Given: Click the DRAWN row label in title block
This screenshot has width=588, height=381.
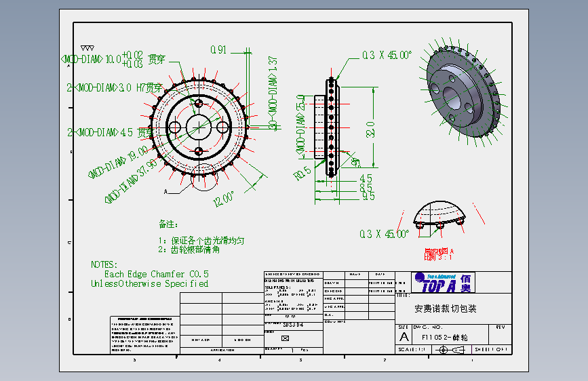Looking at the screenshot, I should [332, 283].
